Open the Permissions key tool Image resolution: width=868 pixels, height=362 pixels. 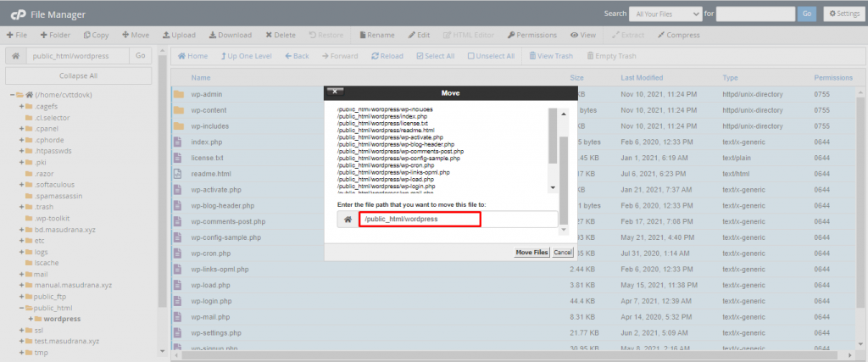pos(532,35)
